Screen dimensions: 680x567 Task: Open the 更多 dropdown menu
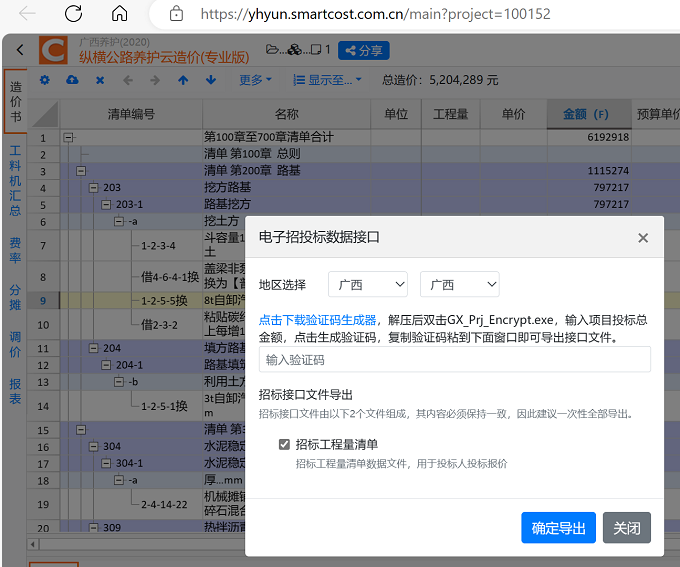coord(255,80)
